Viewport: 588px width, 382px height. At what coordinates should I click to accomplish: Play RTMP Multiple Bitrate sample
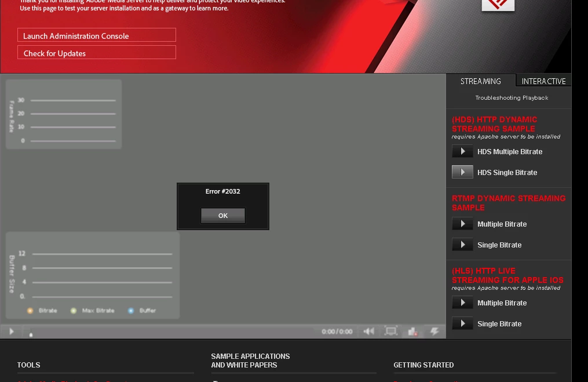[462, 224]
